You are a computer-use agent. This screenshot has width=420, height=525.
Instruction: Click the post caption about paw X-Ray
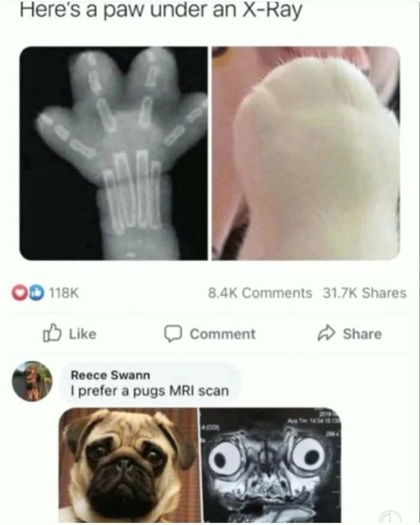coord(161,10)
